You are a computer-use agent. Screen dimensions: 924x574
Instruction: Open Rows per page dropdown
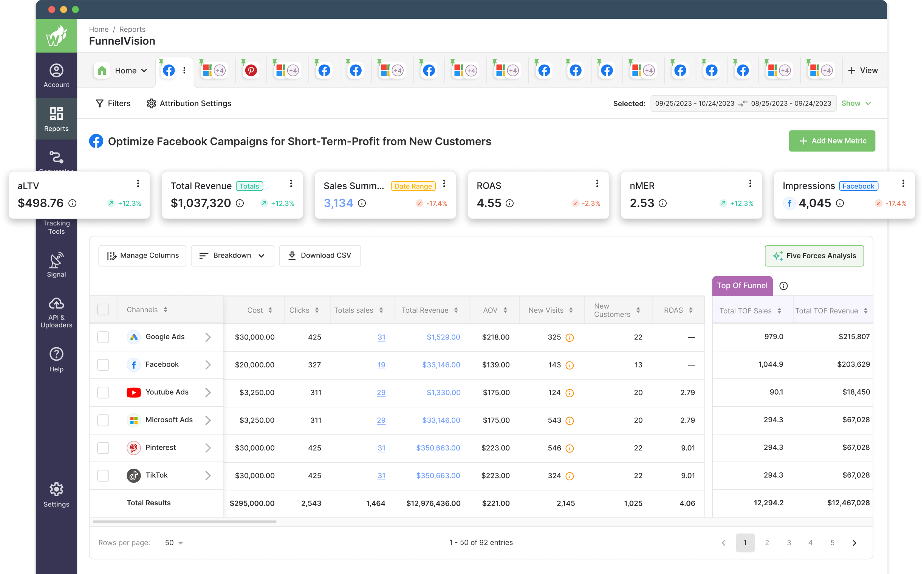174,543
